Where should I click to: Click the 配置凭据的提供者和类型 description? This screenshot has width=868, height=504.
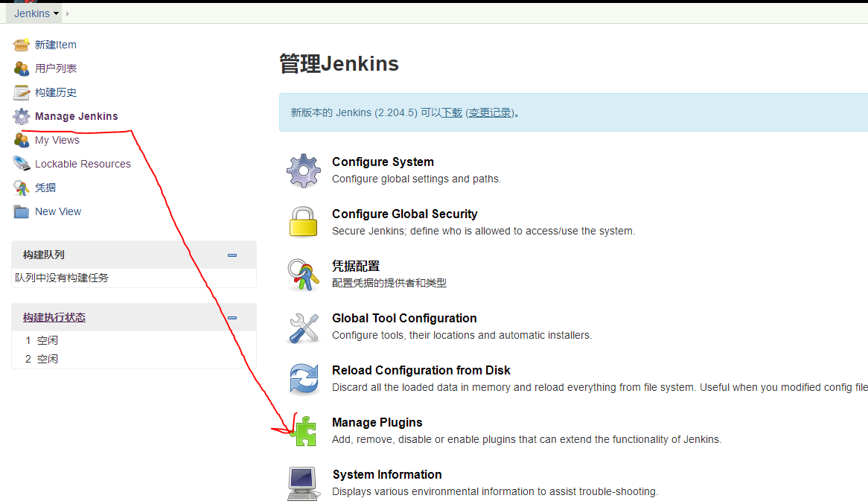[x=389, y=283]
